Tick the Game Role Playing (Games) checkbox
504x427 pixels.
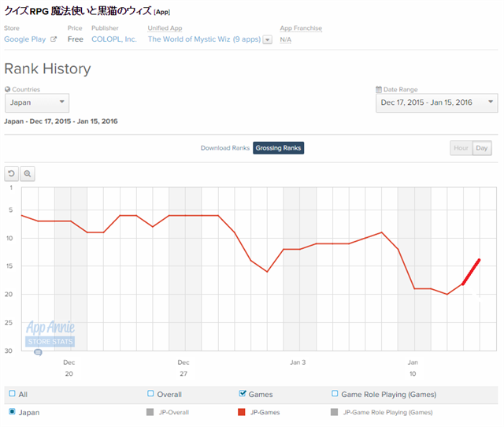(x=335, y=394)
